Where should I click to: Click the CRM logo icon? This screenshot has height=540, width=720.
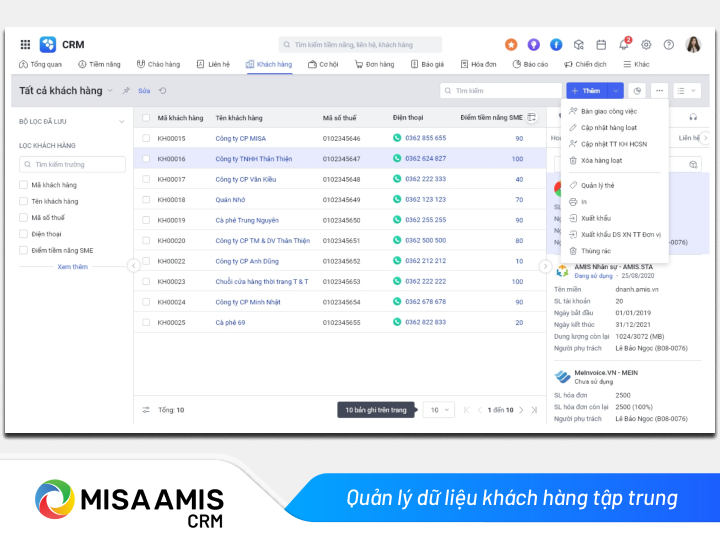pyautogui.click(x=48, y=45)
